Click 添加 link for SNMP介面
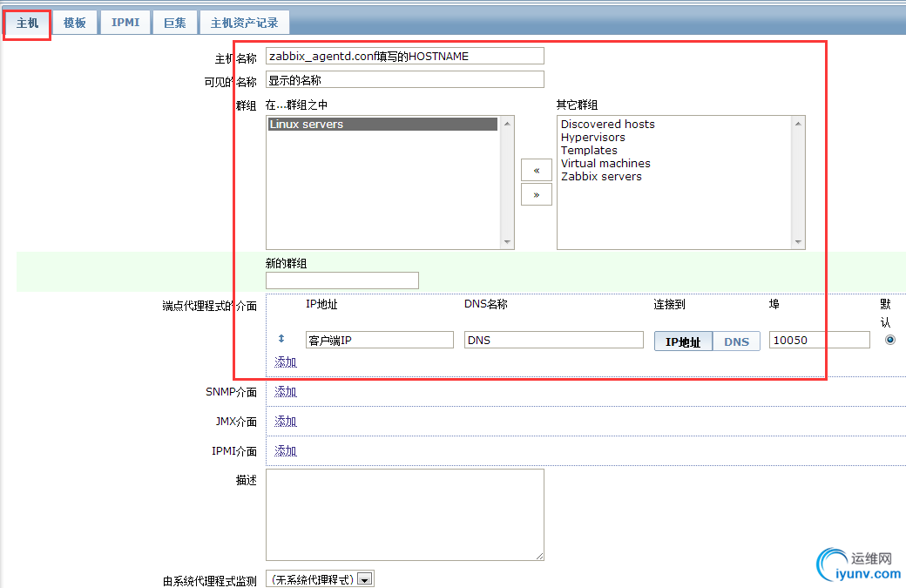This screenshot has height=588, width=906. pyautogui.click(x=286, y=392)
